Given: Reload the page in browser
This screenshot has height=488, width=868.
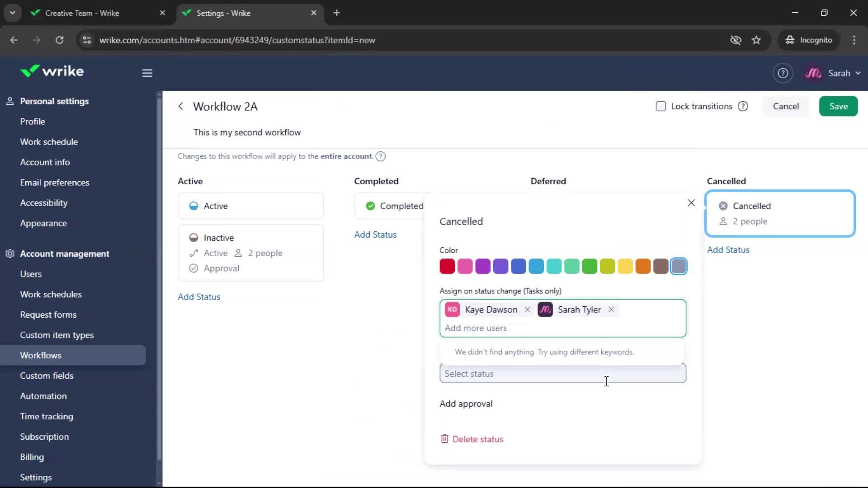Looking at the screenshot, I should 59,40.
